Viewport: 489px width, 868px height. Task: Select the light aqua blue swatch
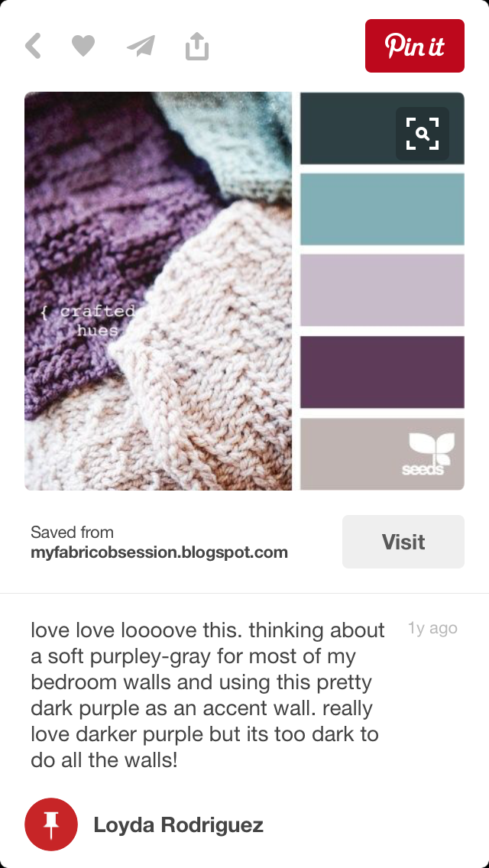click(382, 209)
